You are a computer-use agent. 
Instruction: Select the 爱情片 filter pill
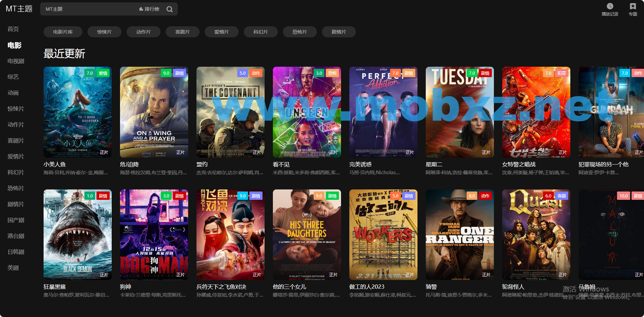pyautogui.click(x=222, y=32)
